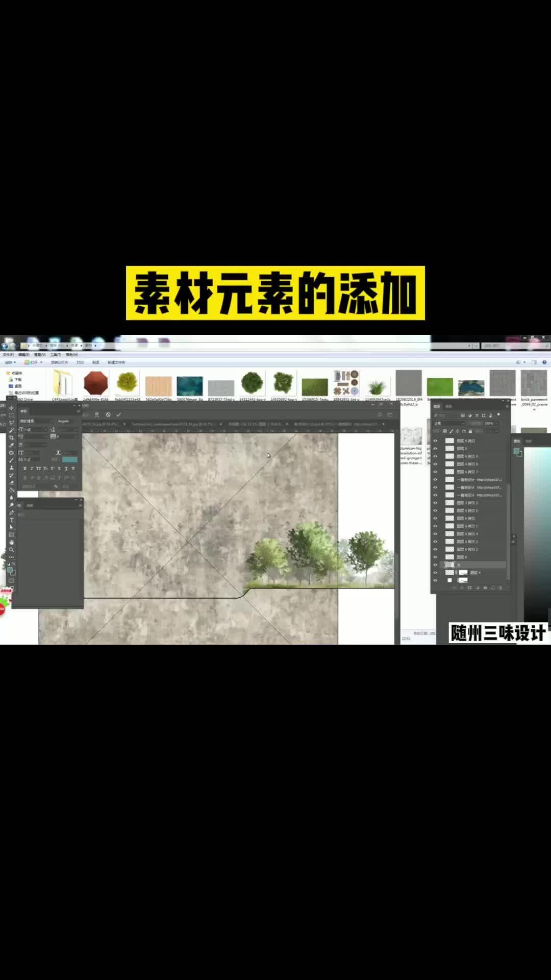Toggle visibility of the selected highlighted layer
This screenshot has width=551, height=980.
435,565
